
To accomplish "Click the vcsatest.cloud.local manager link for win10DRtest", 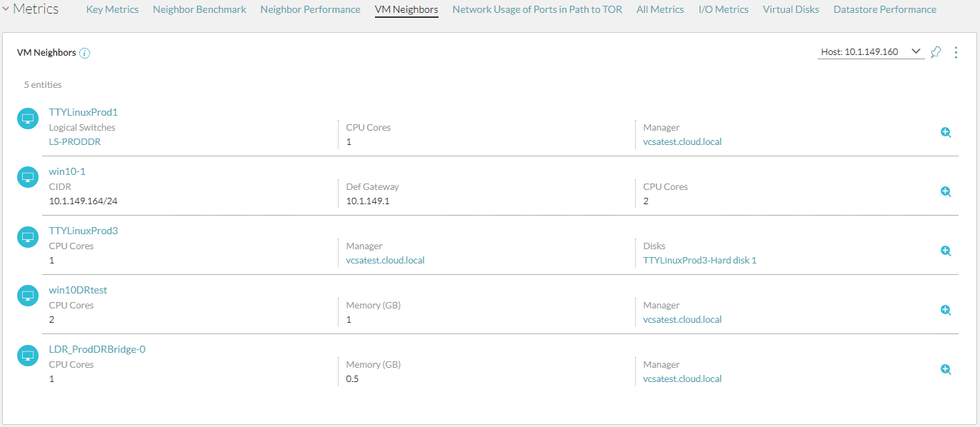I will pyautogui.click(x=681, y=319).
